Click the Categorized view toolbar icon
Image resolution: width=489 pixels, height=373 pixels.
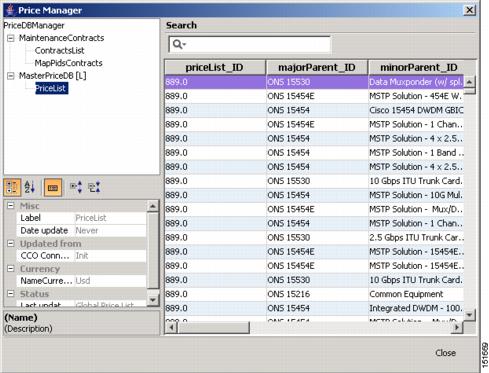pos(12,187)
